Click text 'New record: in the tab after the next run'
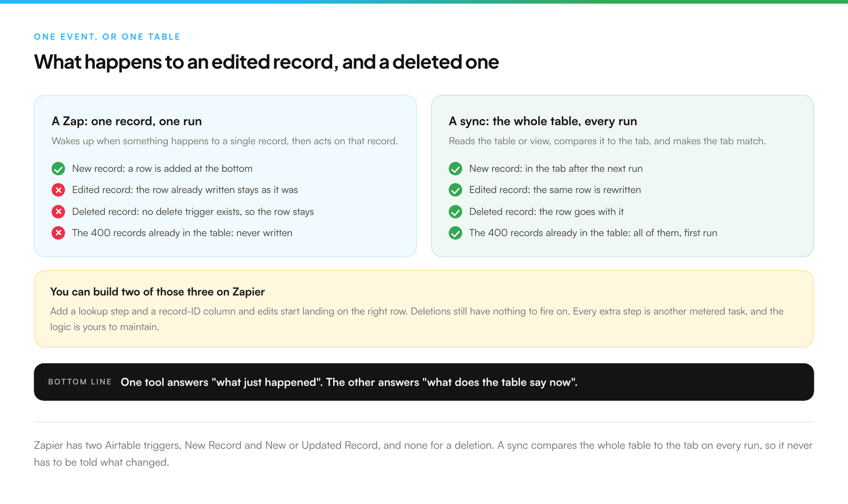 pyautogui.click(x=556, y=168)
